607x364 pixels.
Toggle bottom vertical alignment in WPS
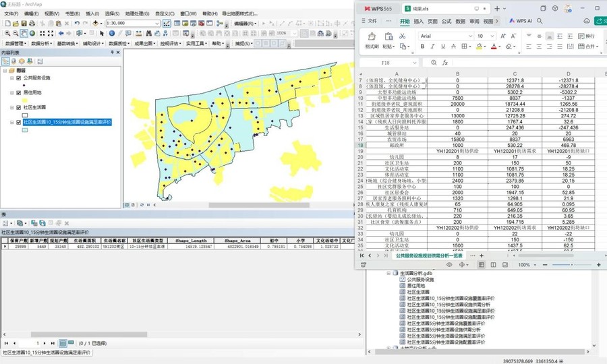coord(549,36)
